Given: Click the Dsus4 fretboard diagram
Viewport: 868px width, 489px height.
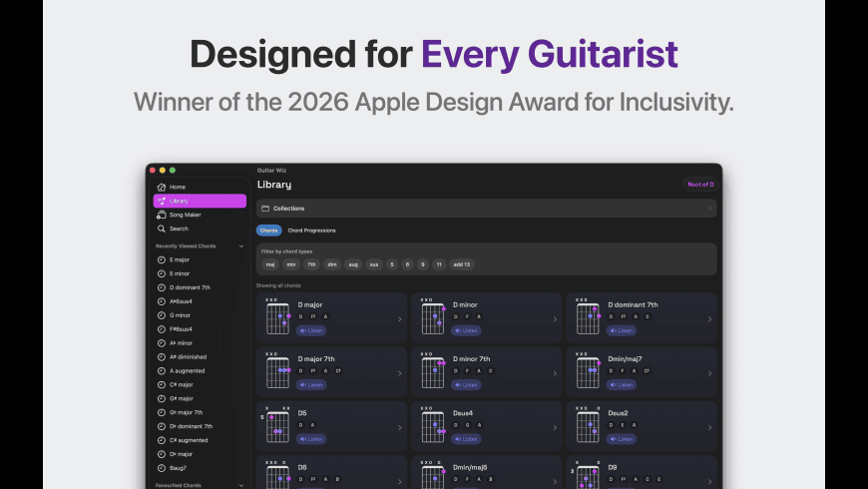Looking at the screenshot, I should [433, 425].
